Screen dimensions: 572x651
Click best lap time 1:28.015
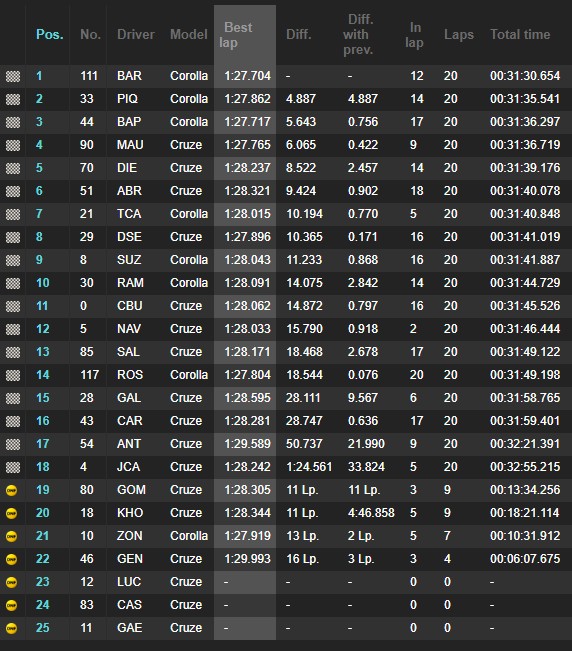(x=247, y=214)
